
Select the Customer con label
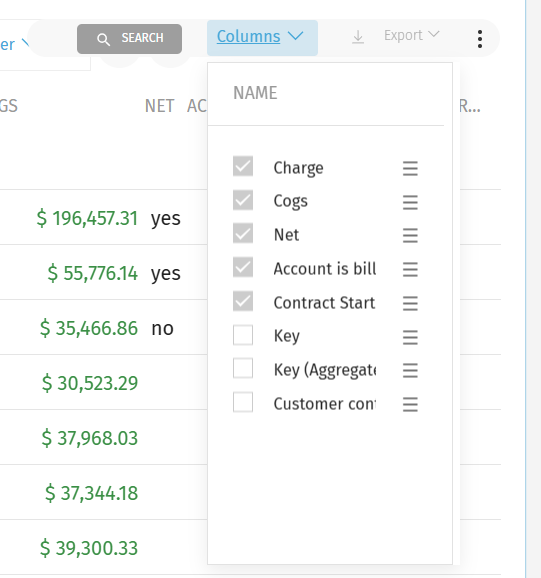325,404
